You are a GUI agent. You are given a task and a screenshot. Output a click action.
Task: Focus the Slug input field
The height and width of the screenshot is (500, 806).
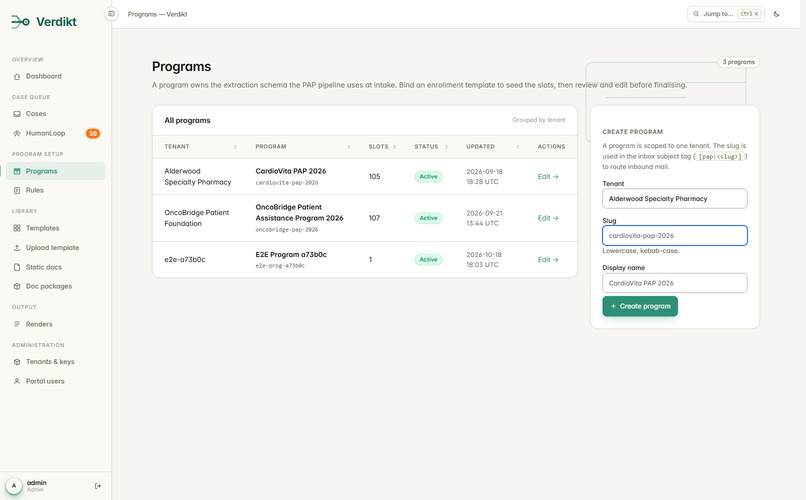tap(675, 236)
